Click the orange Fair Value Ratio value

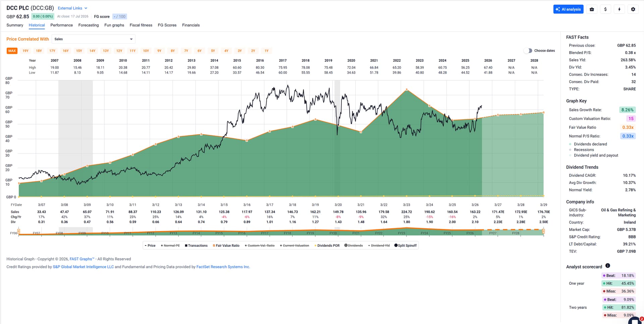coord(628,127)
